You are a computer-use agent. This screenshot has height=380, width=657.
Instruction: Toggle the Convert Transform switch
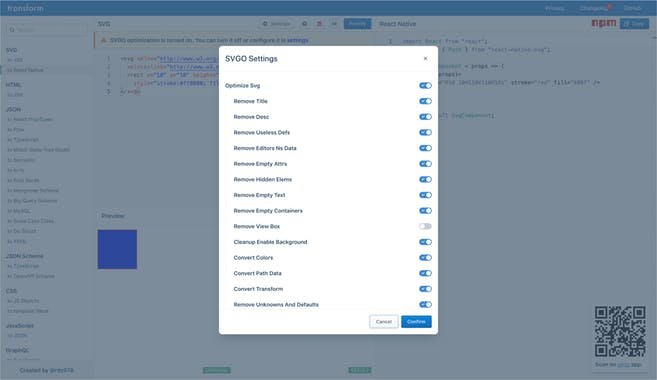point(425,289)
